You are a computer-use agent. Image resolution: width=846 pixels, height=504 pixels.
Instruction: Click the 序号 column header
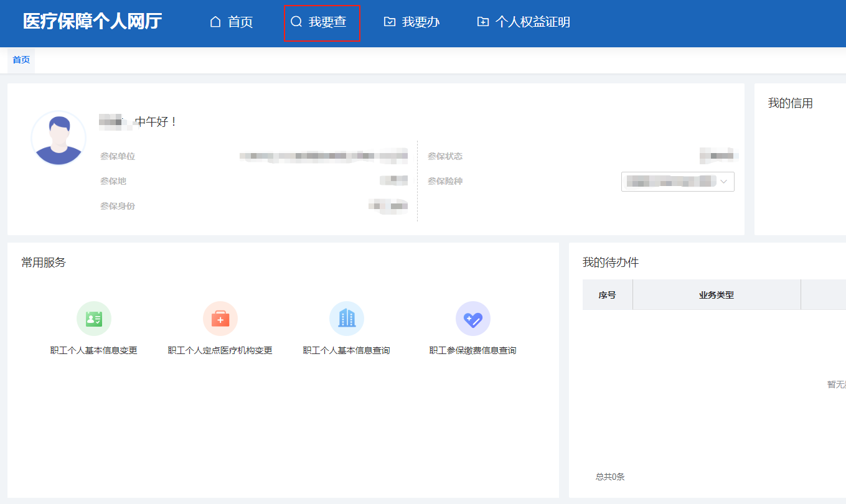[608, 294]
